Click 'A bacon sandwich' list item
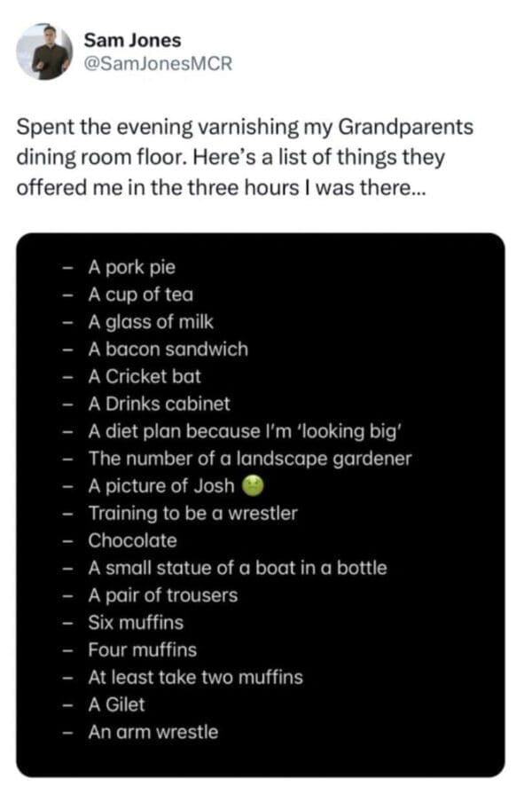 [168, 350]
